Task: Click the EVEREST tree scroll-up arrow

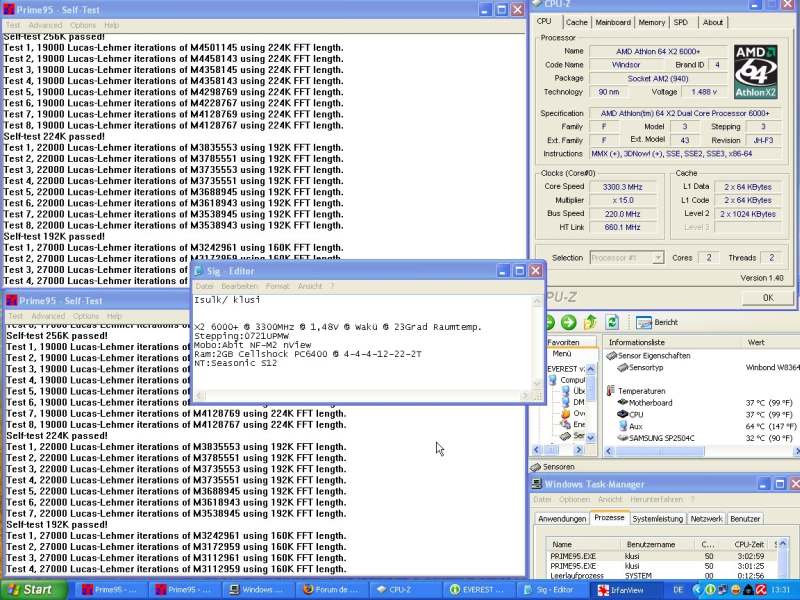Action: 591,368
